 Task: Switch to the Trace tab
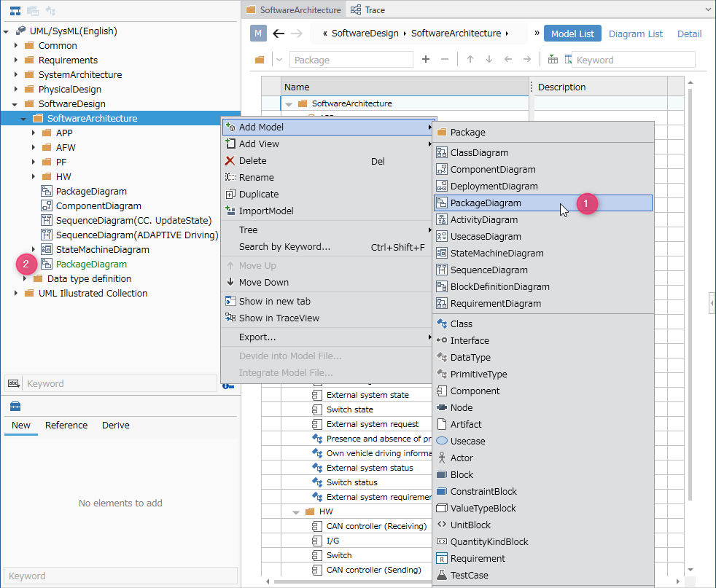coord(367,9)
